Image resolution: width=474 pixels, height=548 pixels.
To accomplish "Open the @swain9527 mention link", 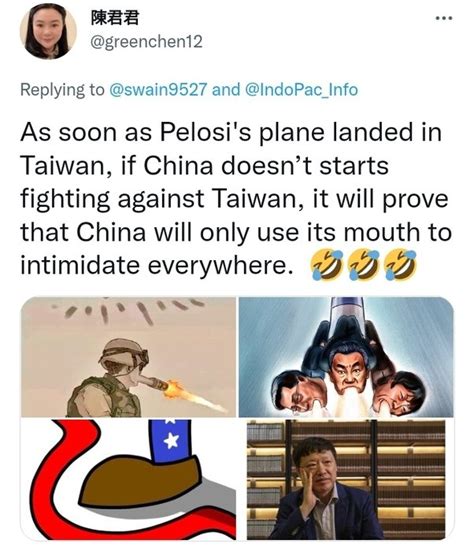I will point(159,89).
